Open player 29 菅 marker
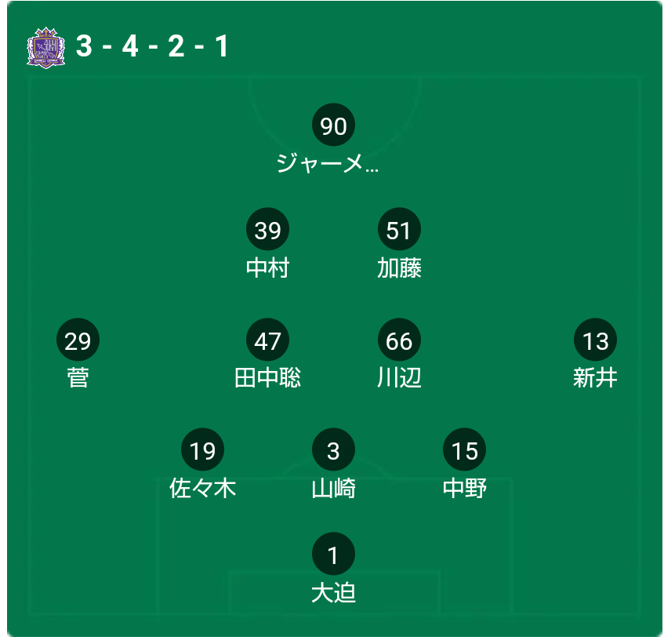 point(78,340)
